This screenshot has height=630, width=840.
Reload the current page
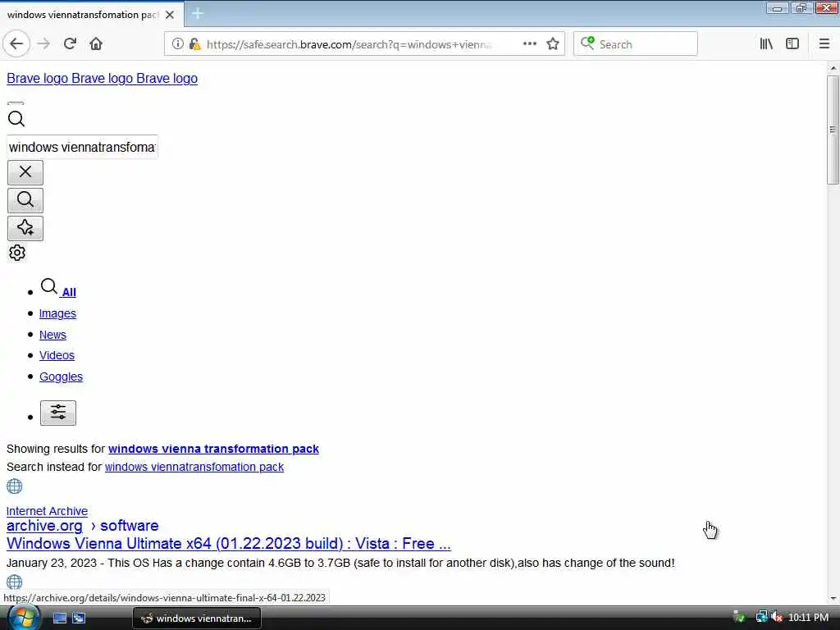point(70,44)
